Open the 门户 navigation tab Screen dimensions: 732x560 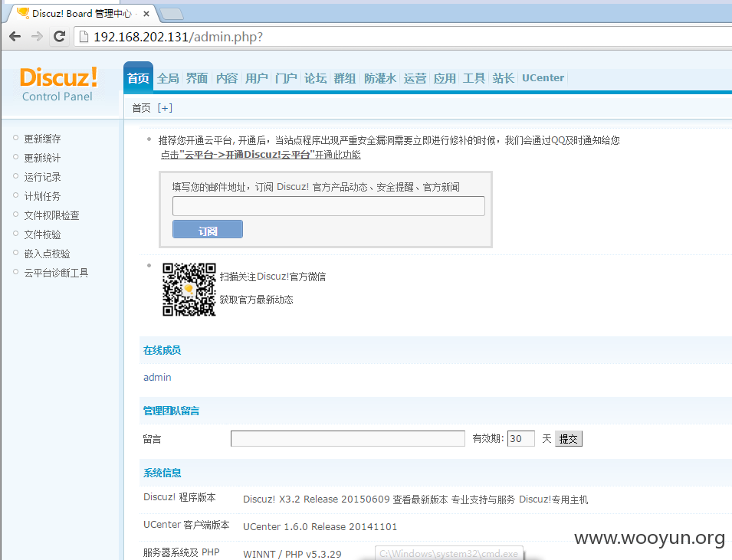(286, 78)
